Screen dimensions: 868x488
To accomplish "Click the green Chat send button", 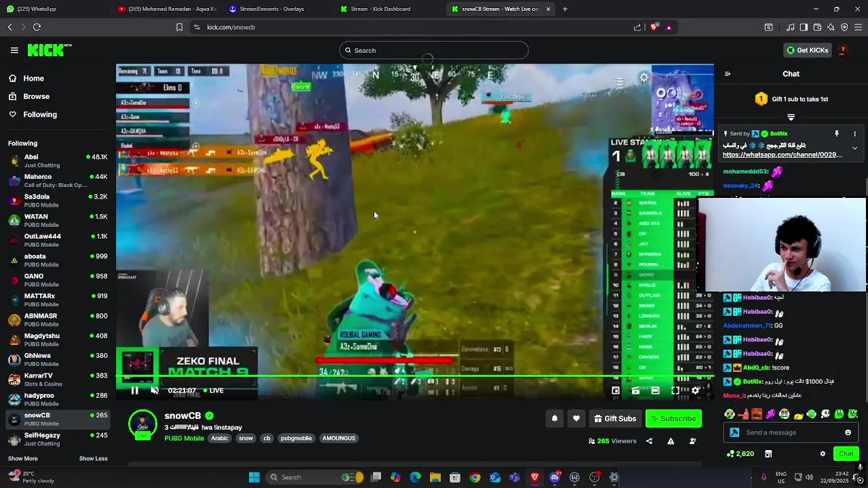I will (846, 454).
